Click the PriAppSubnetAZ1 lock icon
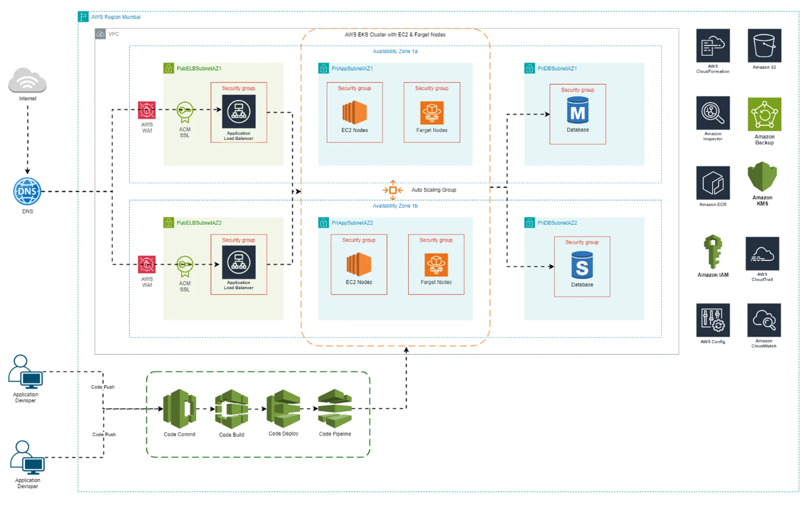The image size is (812, 509). pos(323,68)
